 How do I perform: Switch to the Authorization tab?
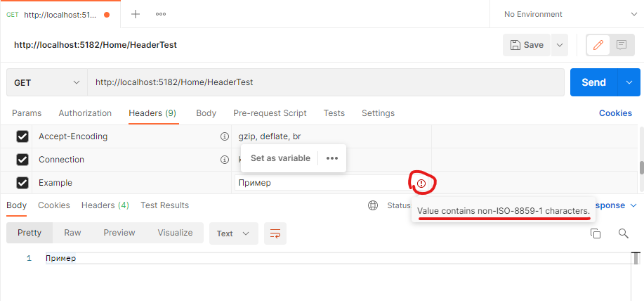click(85, 113)
